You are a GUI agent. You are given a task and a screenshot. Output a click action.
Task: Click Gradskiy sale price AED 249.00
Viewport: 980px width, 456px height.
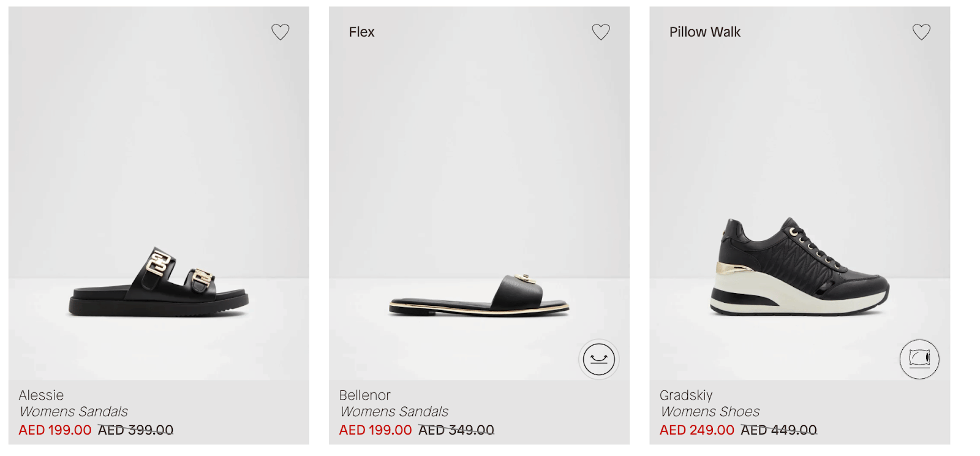[x=696, y=430]
